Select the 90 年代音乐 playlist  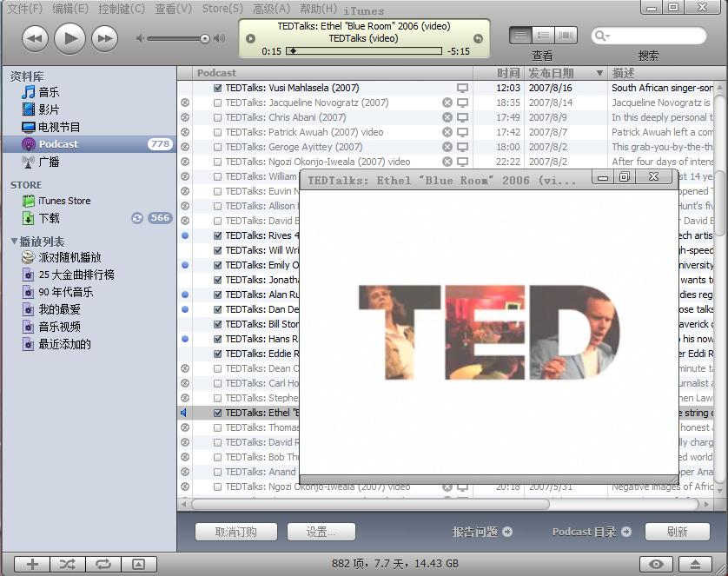pos(65,292)
